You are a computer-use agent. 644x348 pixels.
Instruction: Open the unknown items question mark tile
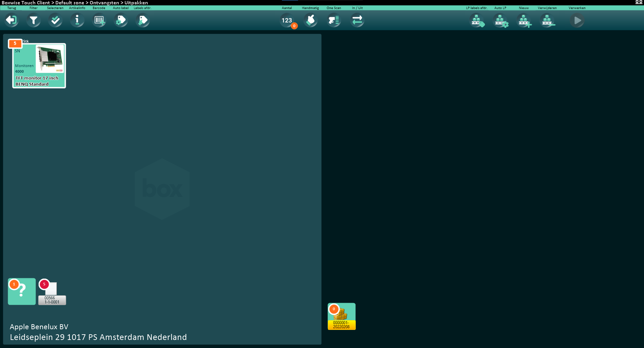pyautogui.click(x=22, y=291)
